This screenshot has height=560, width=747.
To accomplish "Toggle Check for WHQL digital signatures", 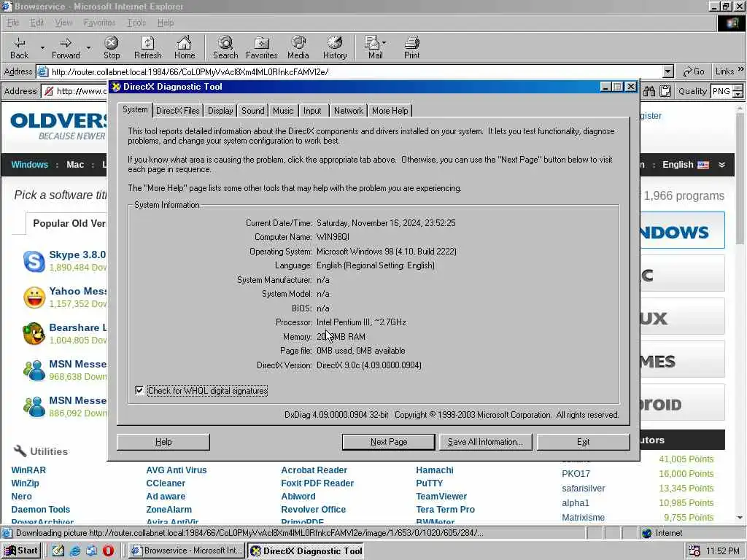I will tap(139, 391).
